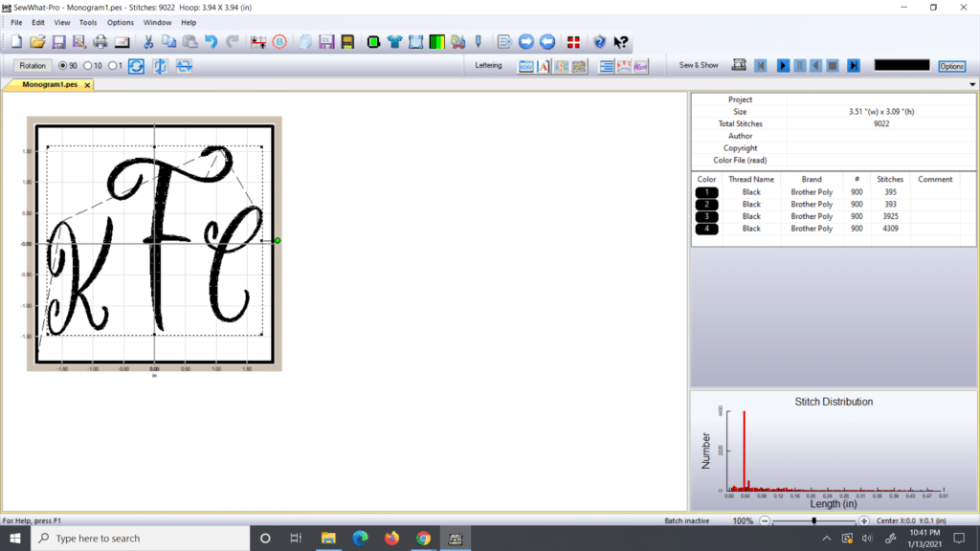This screenshot has height=551, width=980.
Task: Choose the 10 degree rotation option
Action: click(88, 65)
